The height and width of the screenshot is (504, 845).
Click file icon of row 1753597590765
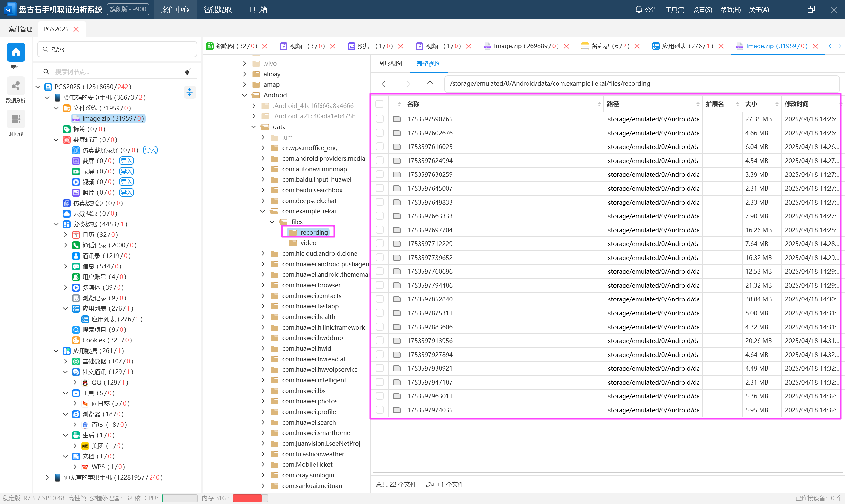tap(396, 119)
